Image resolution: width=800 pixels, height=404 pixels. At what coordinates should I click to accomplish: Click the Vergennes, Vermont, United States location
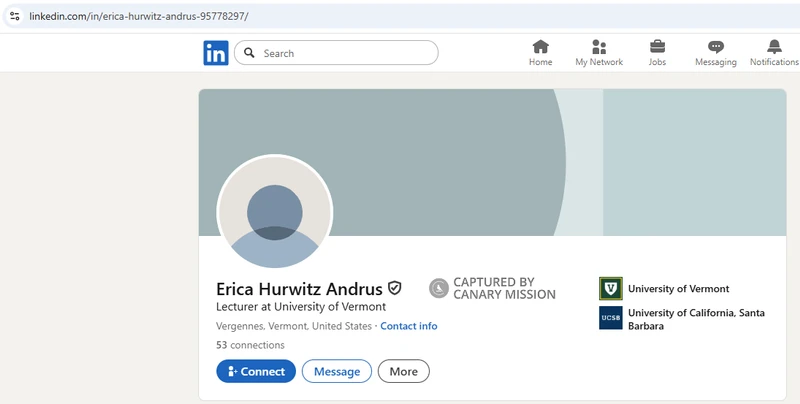[293, 326]
